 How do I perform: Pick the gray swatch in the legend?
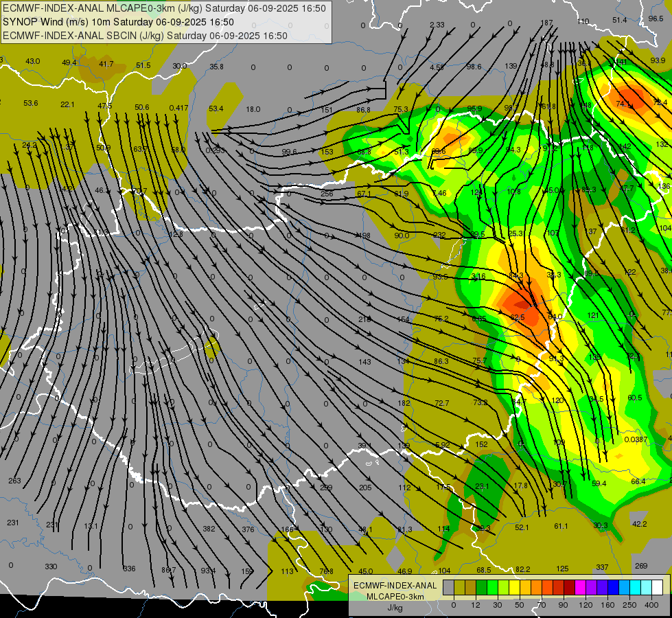point(448,588)
